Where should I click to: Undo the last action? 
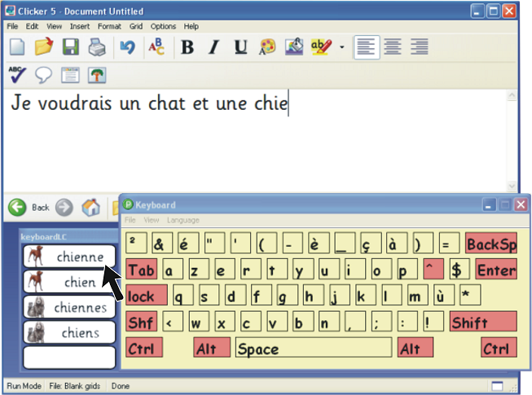point(128,46)
